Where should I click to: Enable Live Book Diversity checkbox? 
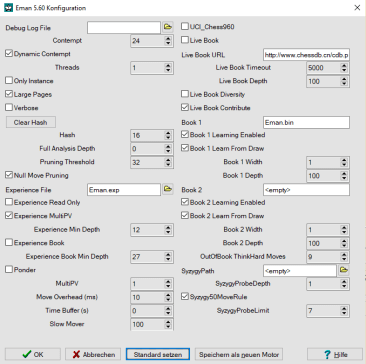point(185,94)
